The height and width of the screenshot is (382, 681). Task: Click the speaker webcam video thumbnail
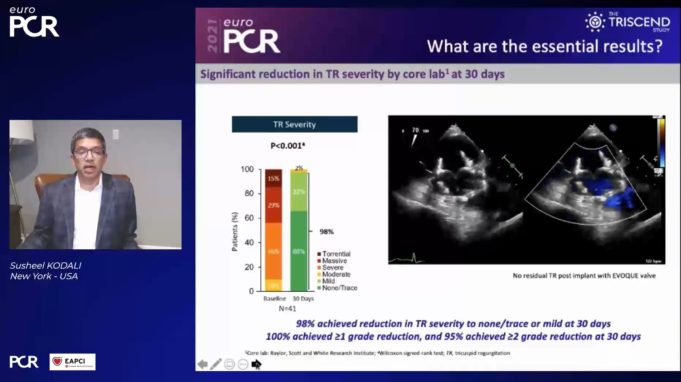pos(96,184)
